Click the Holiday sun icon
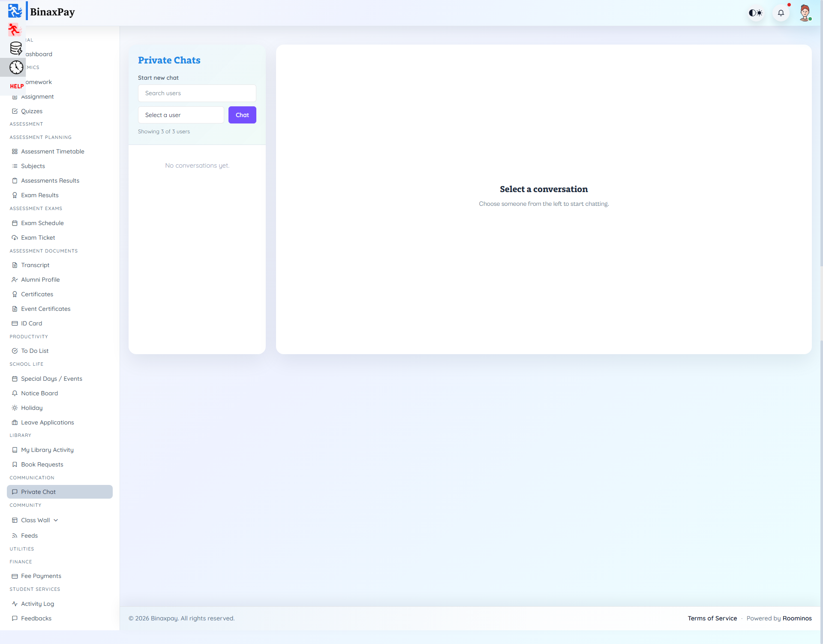 tap(15, 407)
